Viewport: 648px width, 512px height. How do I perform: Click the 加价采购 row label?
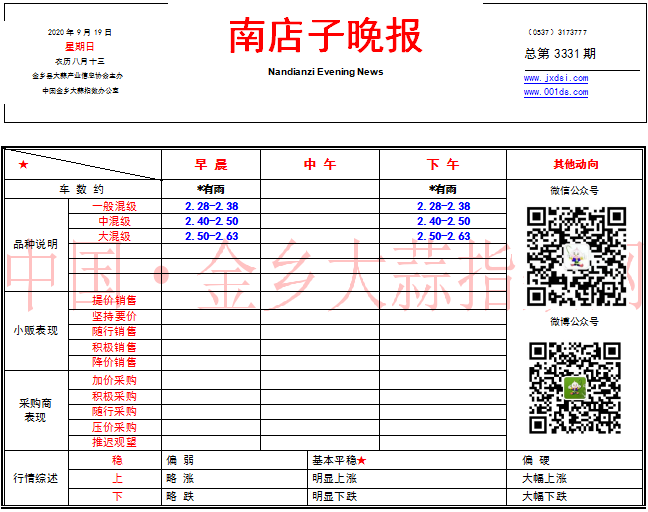coord(114,380)
